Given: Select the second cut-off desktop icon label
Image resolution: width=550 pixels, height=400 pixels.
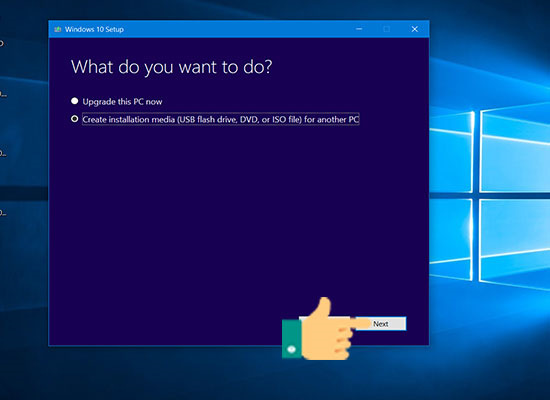Looking at the screenshot, I should pyautogui.click(x=3, y=94).
